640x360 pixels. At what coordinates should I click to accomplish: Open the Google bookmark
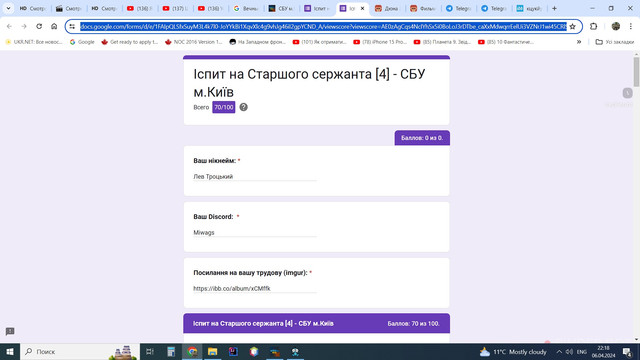[82, 42]
